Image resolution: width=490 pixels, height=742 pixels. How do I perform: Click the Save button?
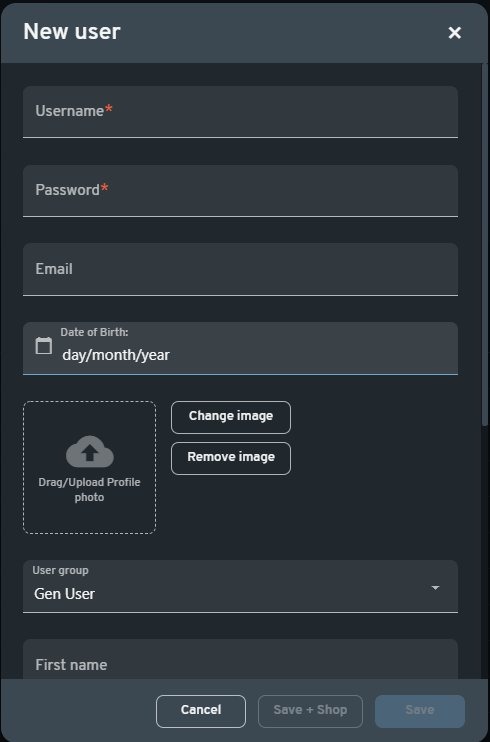(419, 711)
